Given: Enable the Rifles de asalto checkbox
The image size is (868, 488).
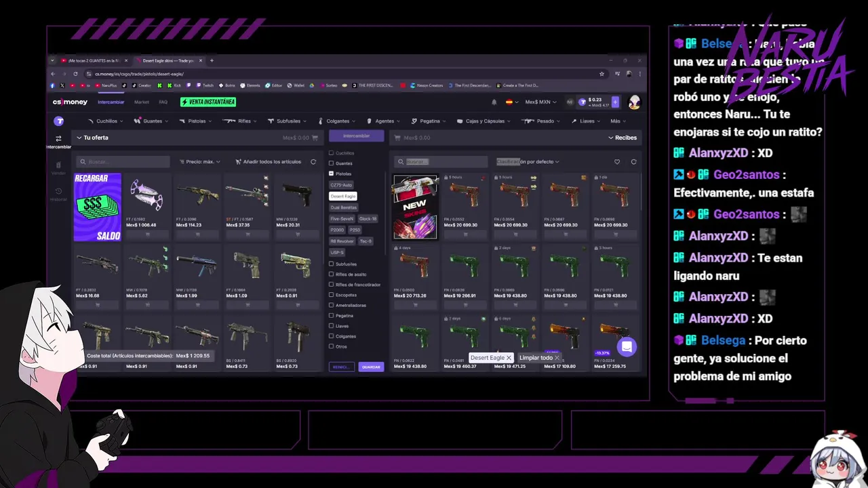Looking at the screenshot, I should [x=331, y=274].
